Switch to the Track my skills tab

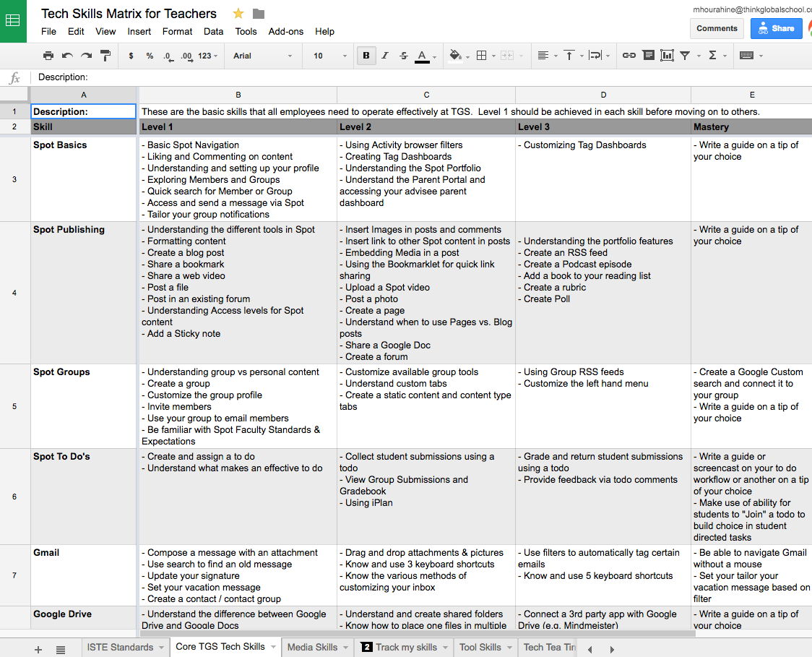405,647
